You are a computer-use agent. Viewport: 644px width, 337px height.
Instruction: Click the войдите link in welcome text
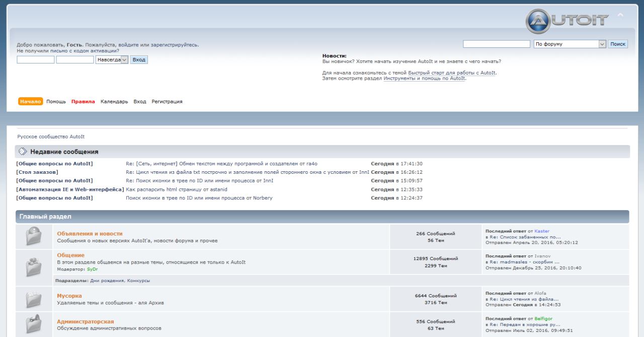[128, 45]
